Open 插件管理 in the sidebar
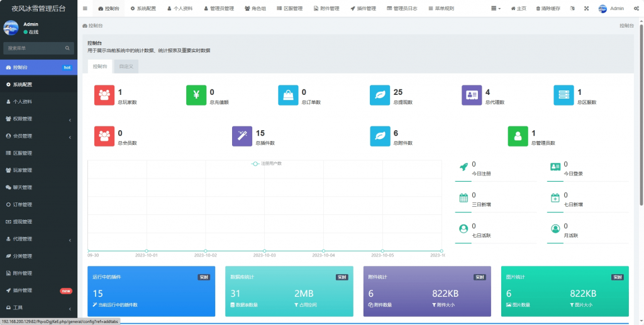Screen dimensions: 644x325 [x=38, y=290]
